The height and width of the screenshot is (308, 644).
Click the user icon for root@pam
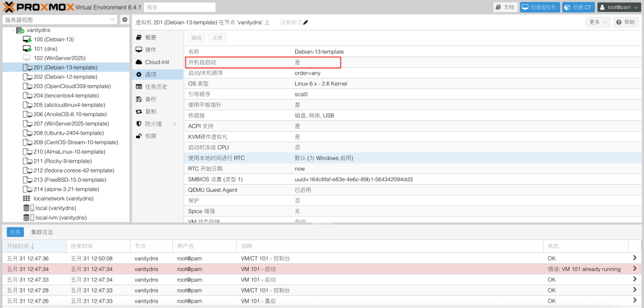point(602,7)
